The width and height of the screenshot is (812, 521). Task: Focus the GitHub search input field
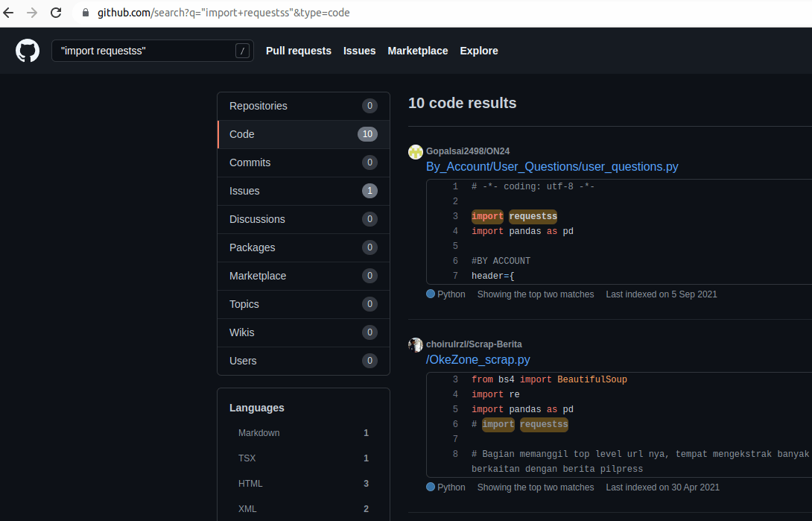pyautogui.click(x=142, y=51)
